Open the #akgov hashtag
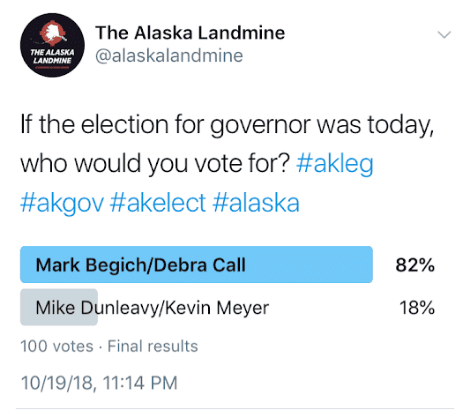Viewport: 468px width, 410px height. [62, 203]
